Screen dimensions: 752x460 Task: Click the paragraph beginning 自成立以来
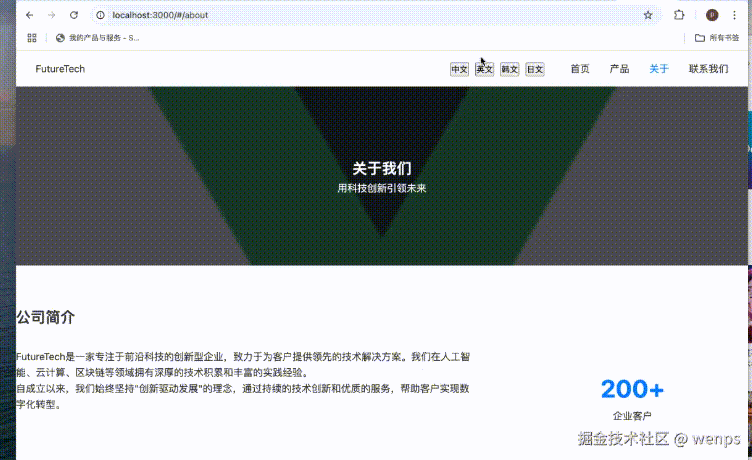pos(243,396)
